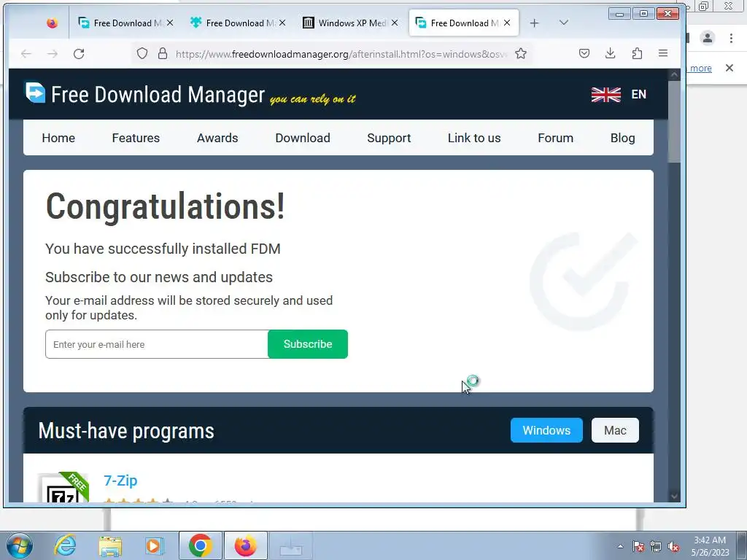
Task: Open the Firefox extensions puzzle icon
Action: (x=637, y=53)
